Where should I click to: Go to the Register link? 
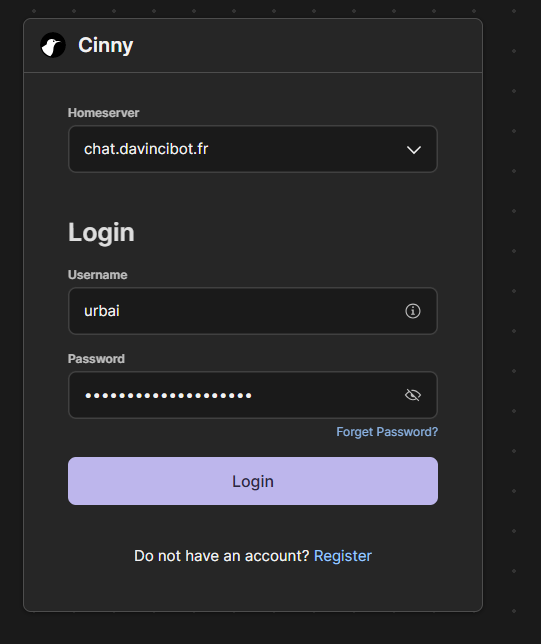pos(343,556)
